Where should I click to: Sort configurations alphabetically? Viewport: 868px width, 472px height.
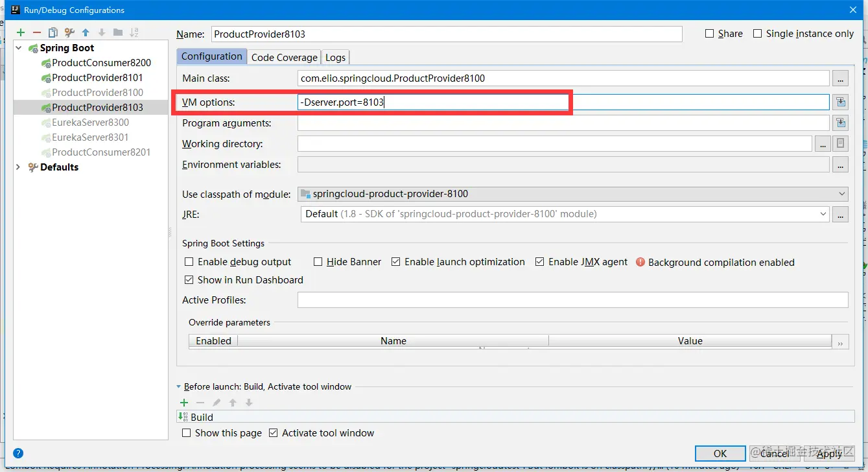(x=134, y=32)
